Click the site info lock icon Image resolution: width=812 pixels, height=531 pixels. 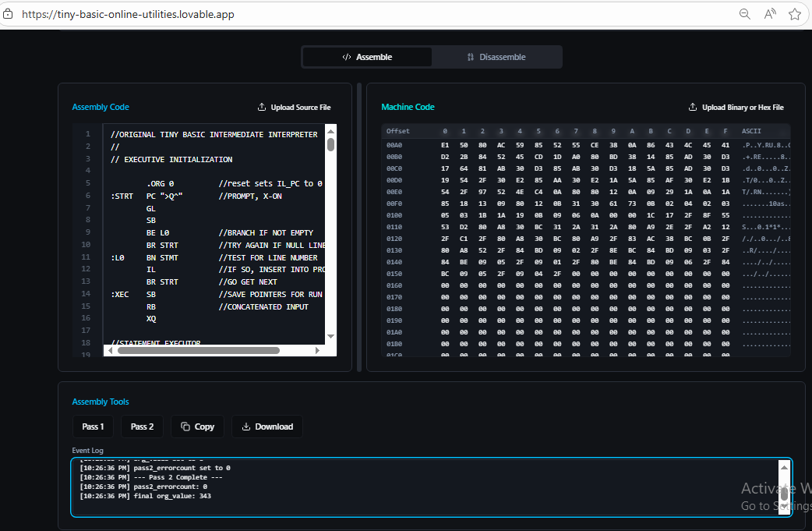pyautogui.click(x=9, y=14)
